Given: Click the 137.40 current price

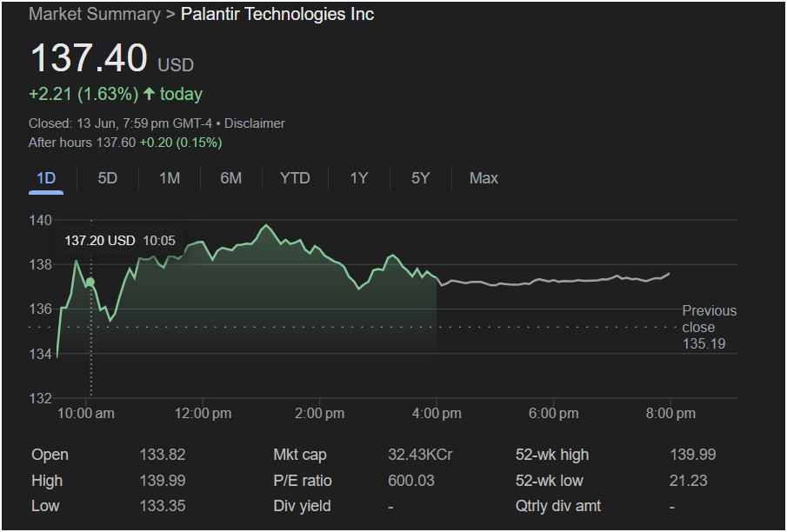Looking at the screenshot, I should coord(89,57).
